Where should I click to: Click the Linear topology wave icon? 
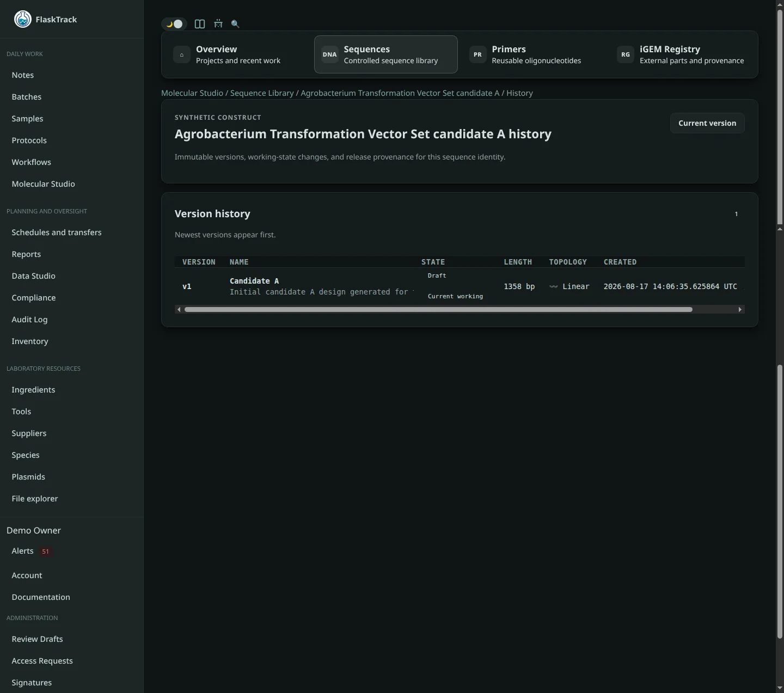(554, 286)
